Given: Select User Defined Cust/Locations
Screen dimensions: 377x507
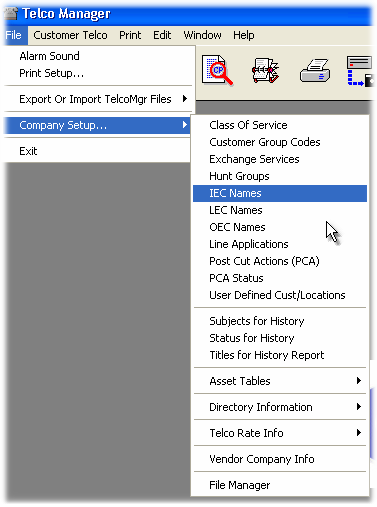Looking at the screenshot, I should coord(280,295).
